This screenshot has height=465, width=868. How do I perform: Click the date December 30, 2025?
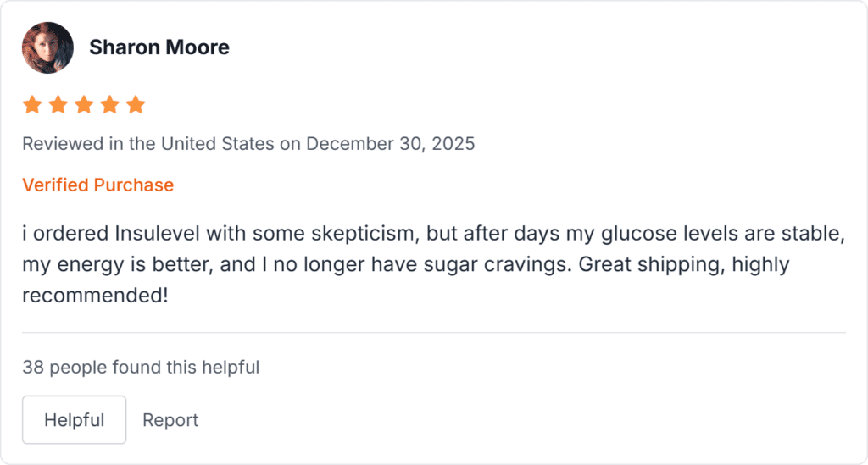390,143
